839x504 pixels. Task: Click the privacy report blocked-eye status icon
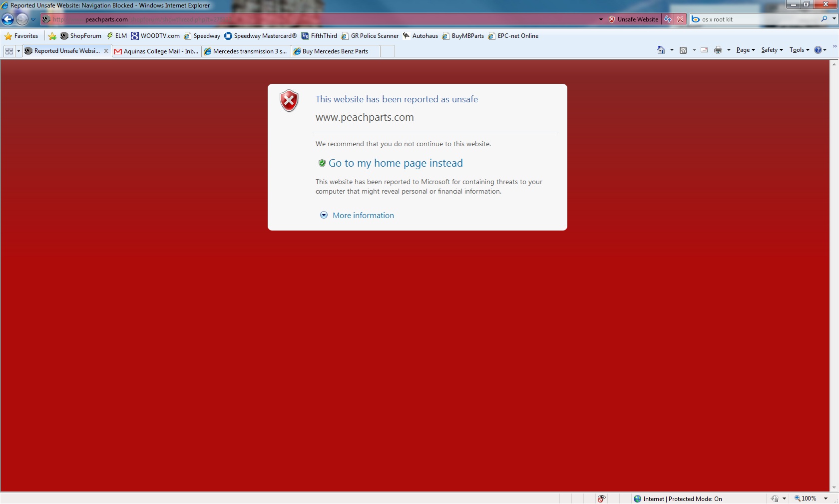[602, 499]
